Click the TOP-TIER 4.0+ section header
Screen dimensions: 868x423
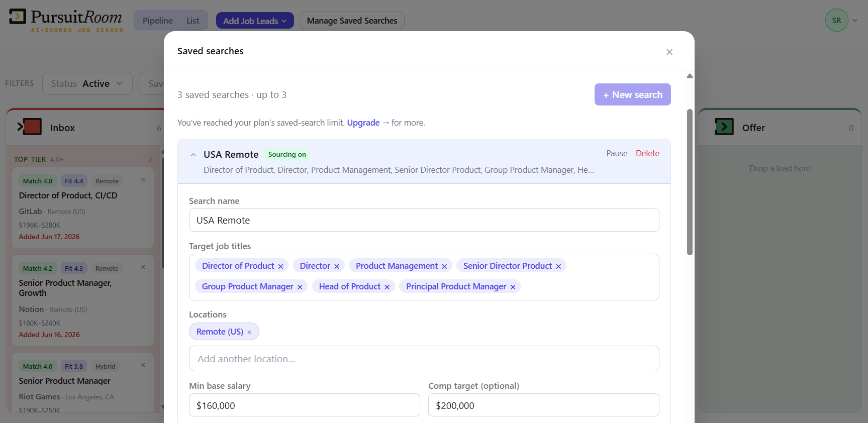click(39, 159)
